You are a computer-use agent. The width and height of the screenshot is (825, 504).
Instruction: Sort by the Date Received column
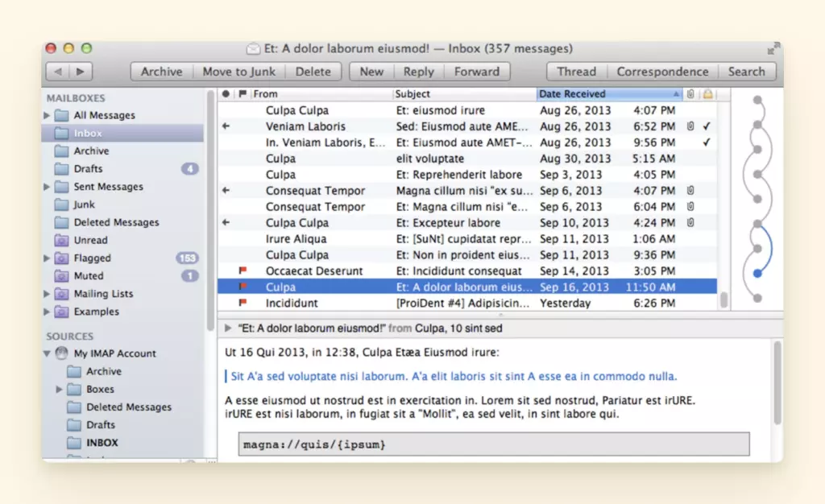[609, 93]
